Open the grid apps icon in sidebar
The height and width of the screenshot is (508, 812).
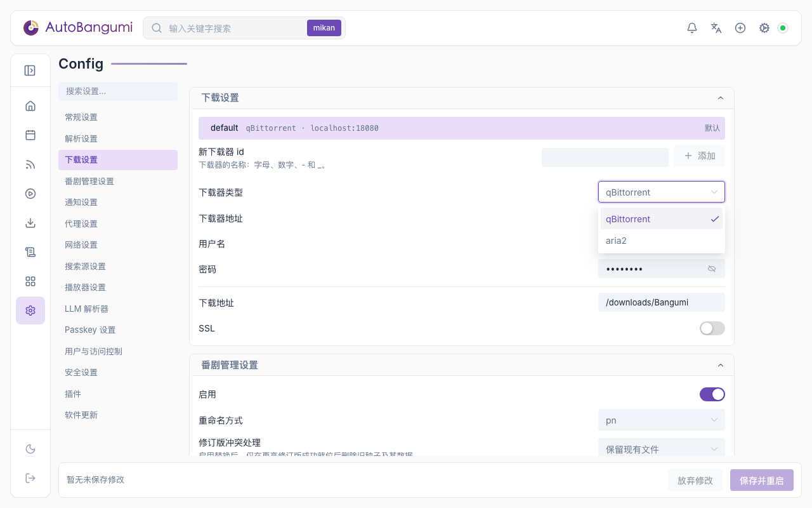30,281
